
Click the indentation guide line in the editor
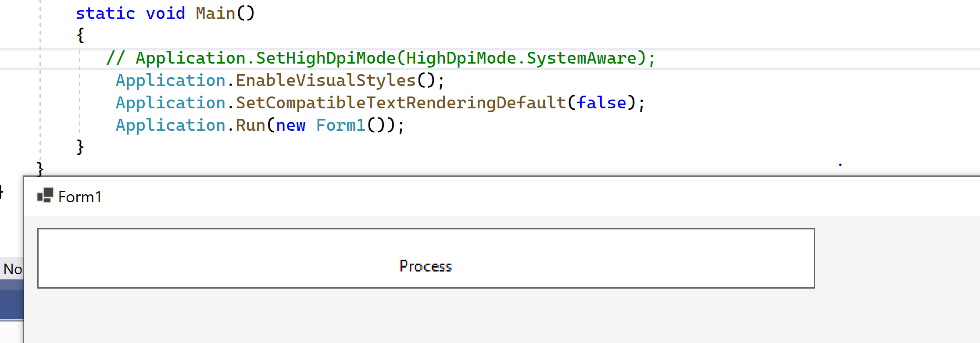[x=40, y=88]
